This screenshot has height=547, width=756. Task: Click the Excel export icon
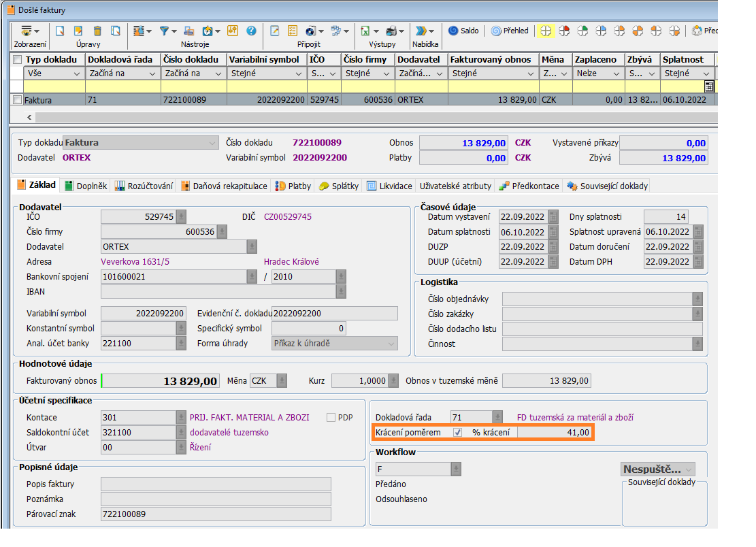point(365,31)
